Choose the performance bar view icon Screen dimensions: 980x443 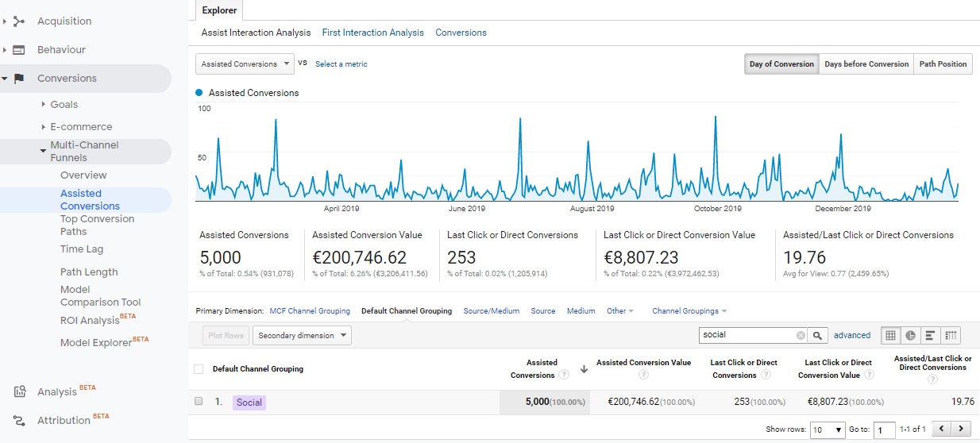point(929,335)
